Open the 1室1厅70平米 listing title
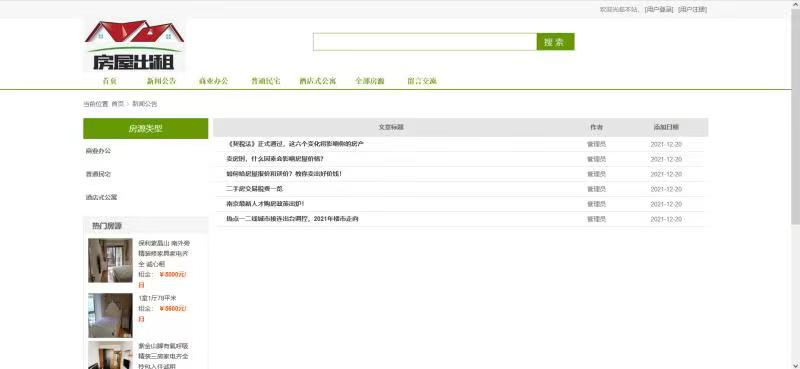Screen dimensions: 800x369 pyautogui.click(x=158, y=298)
